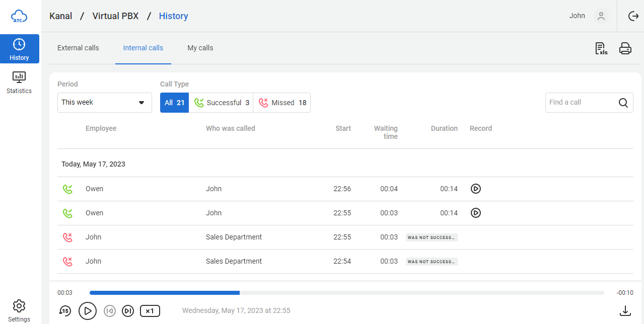Open Statistics in the left sidebar
The height and width of the screenshot is (324, 644).
[x=19, y=83]
